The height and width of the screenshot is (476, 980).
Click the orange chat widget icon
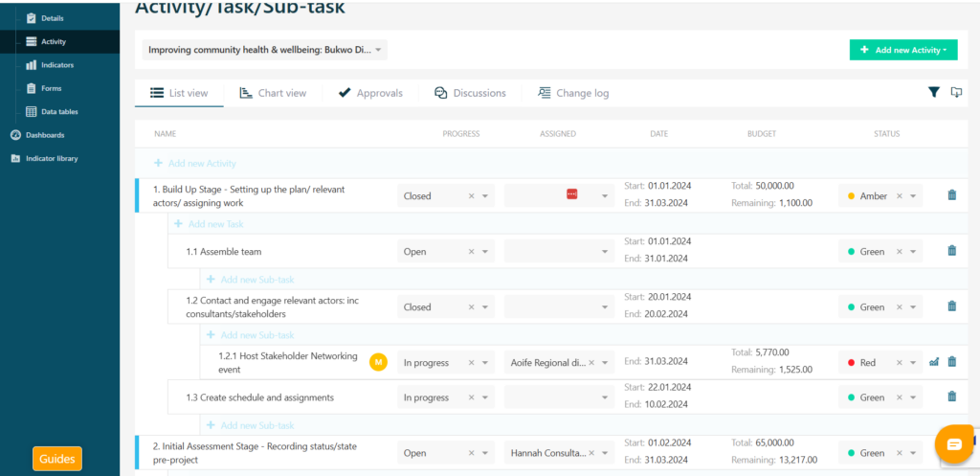pyautogui.click(x=953, y=444)
